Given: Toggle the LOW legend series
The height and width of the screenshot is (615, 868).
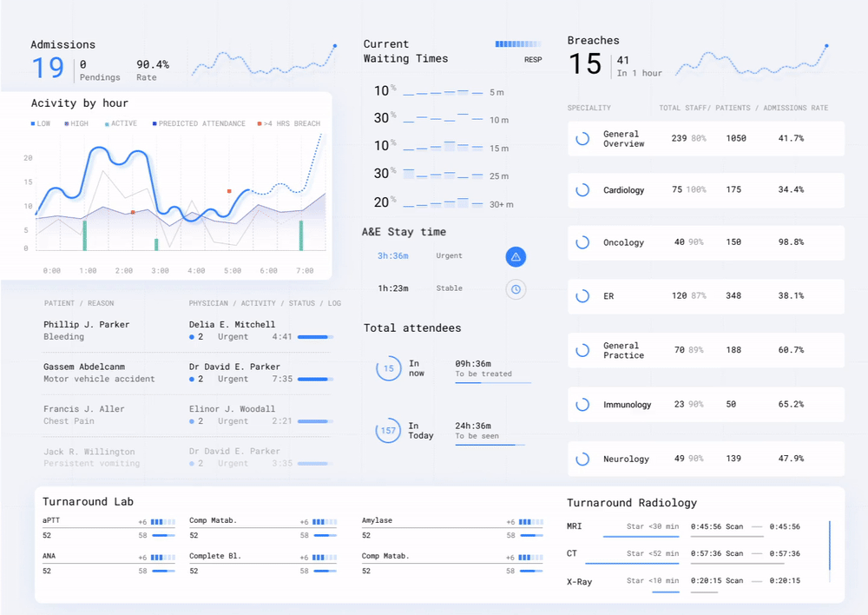Looking at the screenshot, I should click(x=41, y=123).
